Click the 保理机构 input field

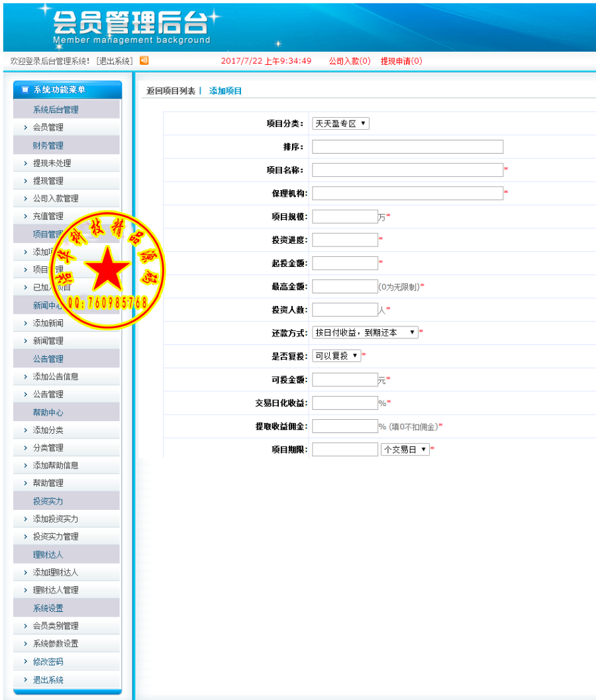pyautogui.click(x=408, y=193)
